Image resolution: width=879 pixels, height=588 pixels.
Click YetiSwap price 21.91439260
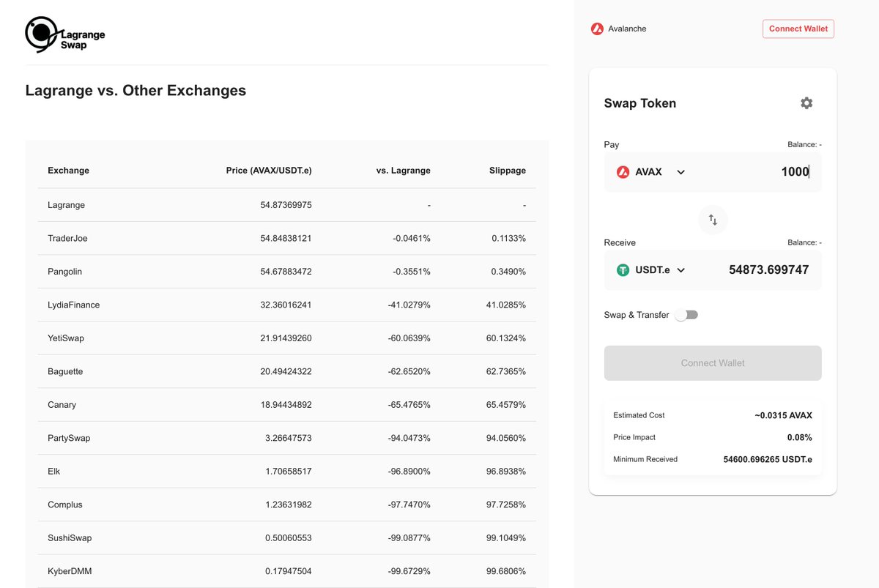(286, 338)
